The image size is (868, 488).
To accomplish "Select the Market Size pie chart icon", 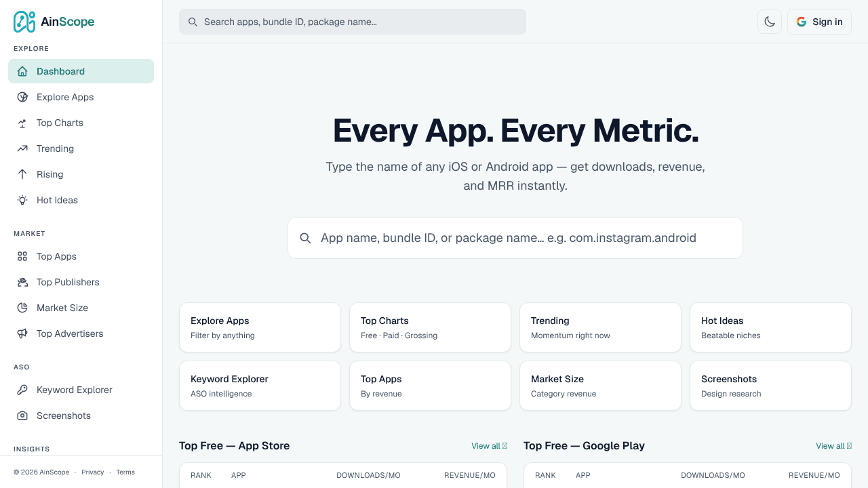I will tap(22, 308).
